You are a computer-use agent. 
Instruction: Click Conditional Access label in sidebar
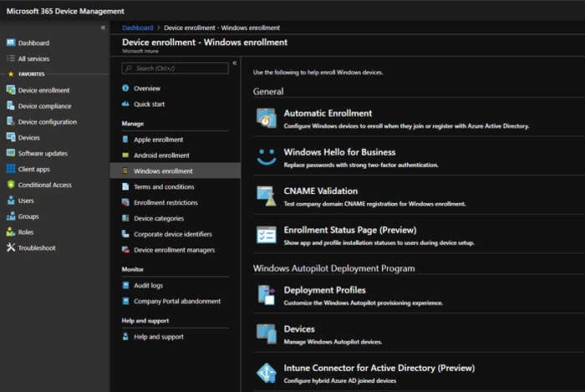click(x=45, y=185)
